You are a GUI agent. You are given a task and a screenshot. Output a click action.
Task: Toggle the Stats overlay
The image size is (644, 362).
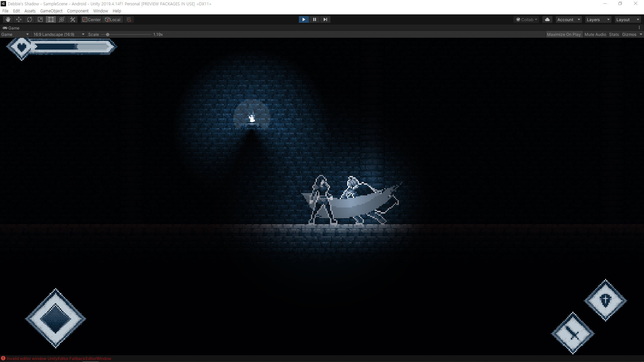[614, 35]
